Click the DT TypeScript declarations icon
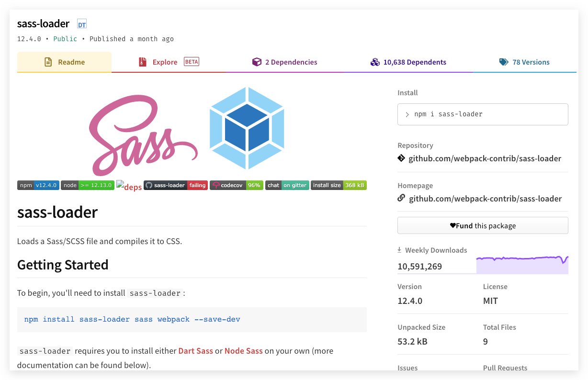 click(x=82, y=24)
